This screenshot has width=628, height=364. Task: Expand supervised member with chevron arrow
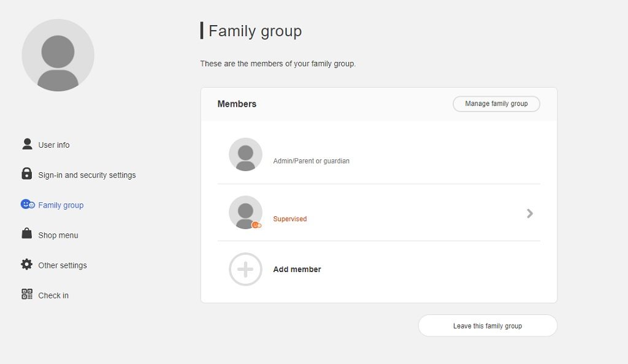pyautogui.click(x=530, y=214)
